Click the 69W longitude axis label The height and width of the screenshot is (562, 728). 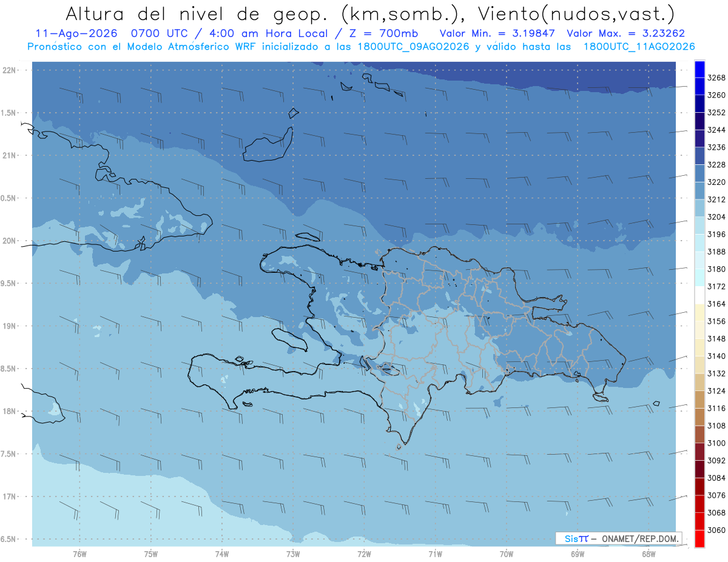[x=578, y=554]
